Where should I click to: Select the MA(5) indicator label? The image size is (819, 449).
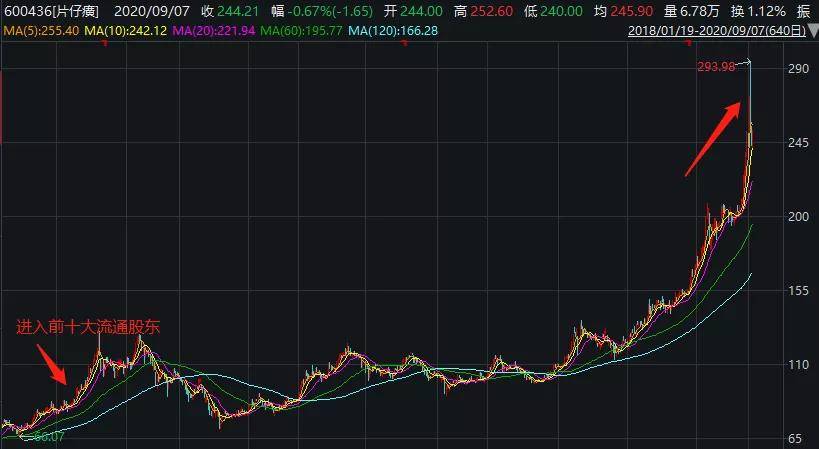point(41,32)
